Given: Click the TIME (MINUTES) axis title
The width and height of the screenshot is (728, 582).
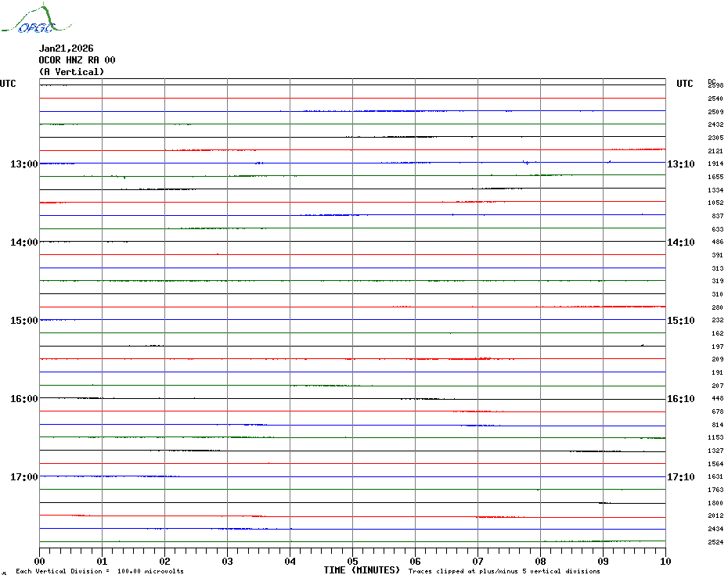Looking at the screenshot, I should click(x=362, y=570).
